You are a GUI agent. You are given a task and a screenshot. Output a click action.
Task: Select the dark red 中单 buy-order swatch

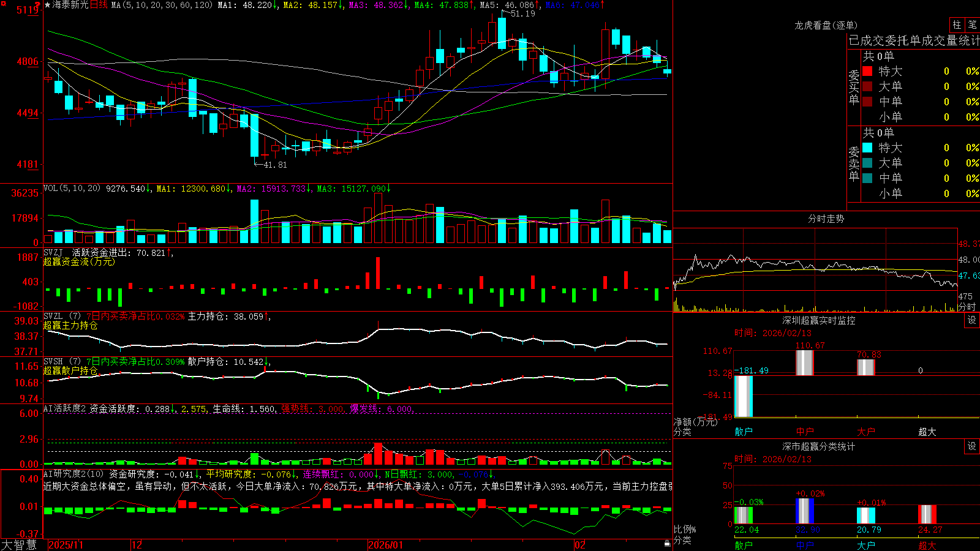(867, 102)
